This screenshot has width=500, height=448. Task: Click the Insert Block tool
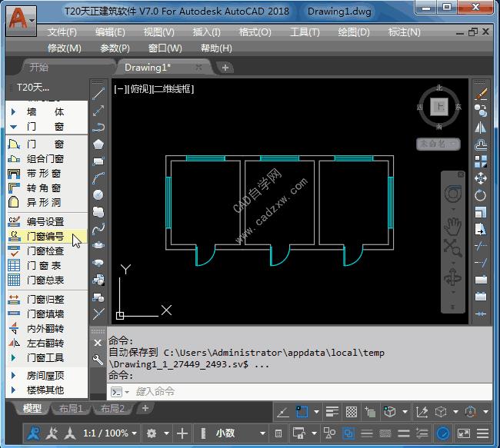[x=98, y=280]
